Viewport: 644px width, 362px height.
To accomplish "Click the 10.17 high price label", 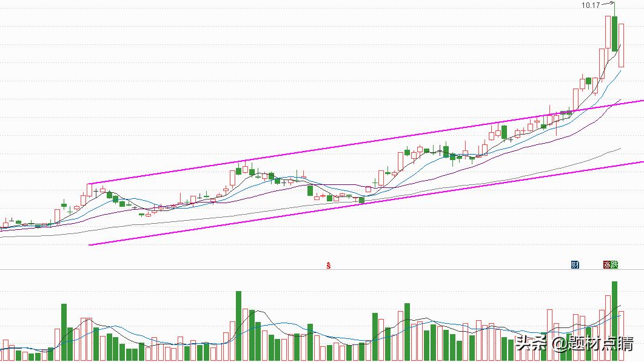I will [591, 5].
